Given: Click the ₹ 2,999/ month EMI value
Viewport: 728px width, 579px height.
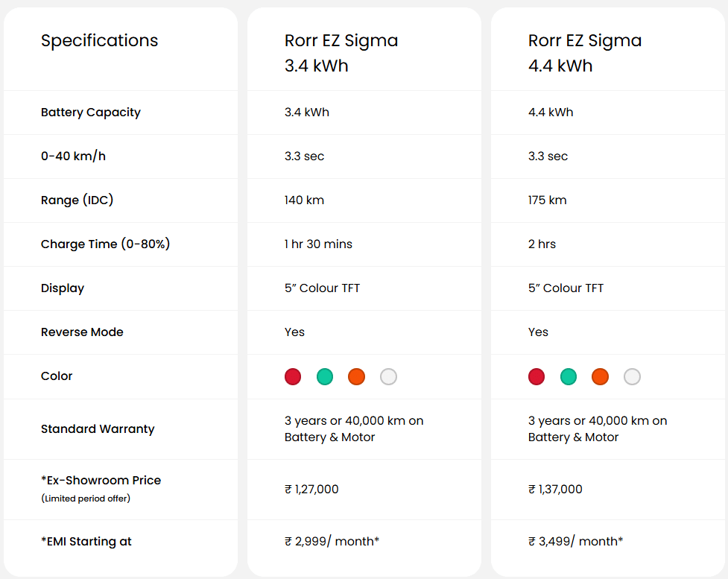Looking at the screenshot, I should [x=332, y=542].
